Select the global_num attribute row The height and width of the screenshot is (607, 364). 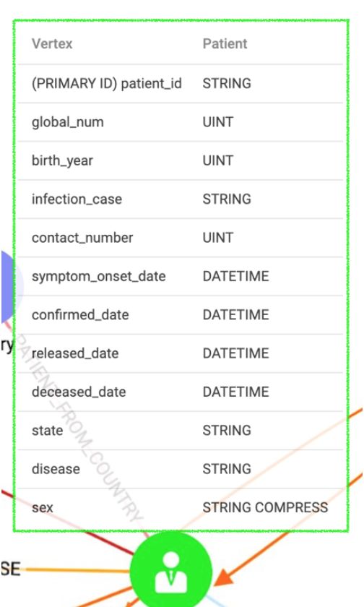click(181, 122)
